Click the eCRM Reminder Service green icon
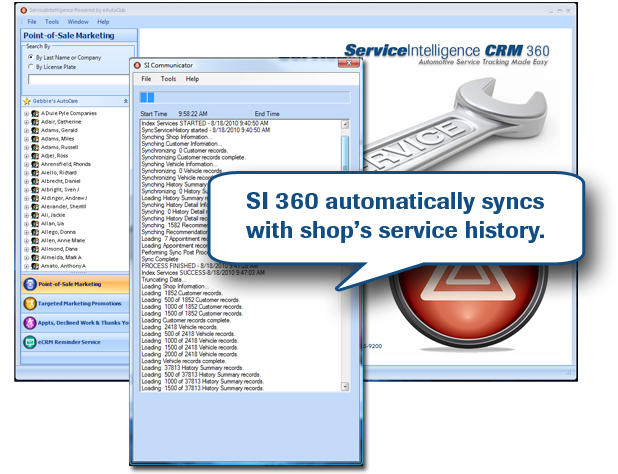The image size is (618, 474). [30, 342]
